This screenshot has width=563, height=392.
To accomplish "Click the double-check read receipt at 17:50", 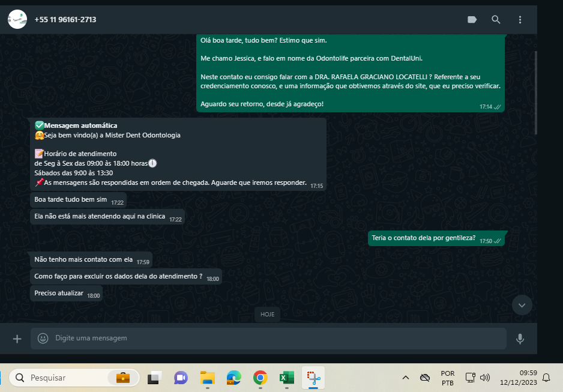I will coord(498,241).
